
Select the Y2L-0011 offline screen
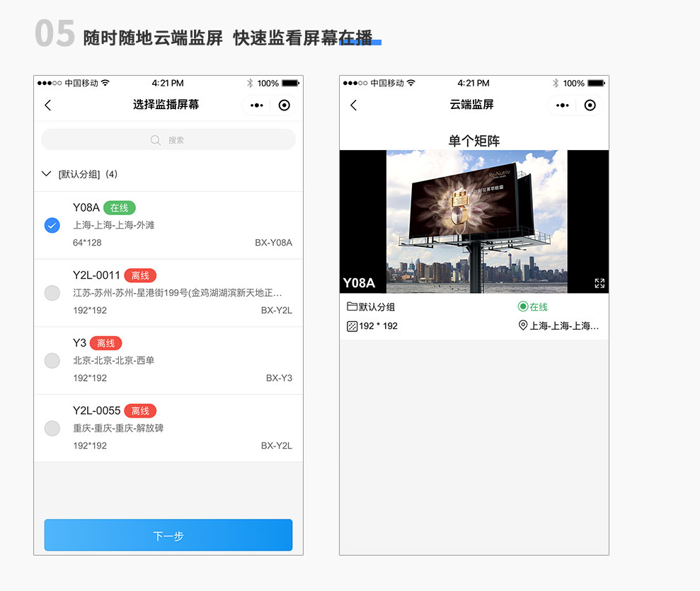coord(52,292)
